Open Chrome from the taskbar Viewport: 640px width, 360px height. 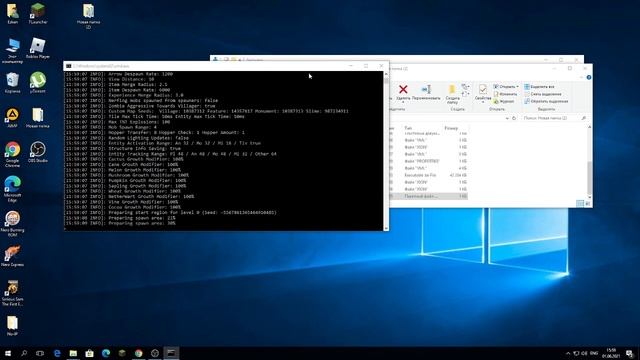point(138,353)
